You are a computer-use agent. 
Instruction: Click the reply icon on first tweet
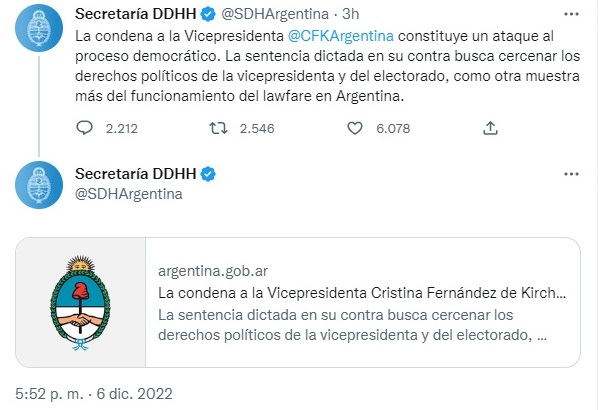tap(84, 128)
